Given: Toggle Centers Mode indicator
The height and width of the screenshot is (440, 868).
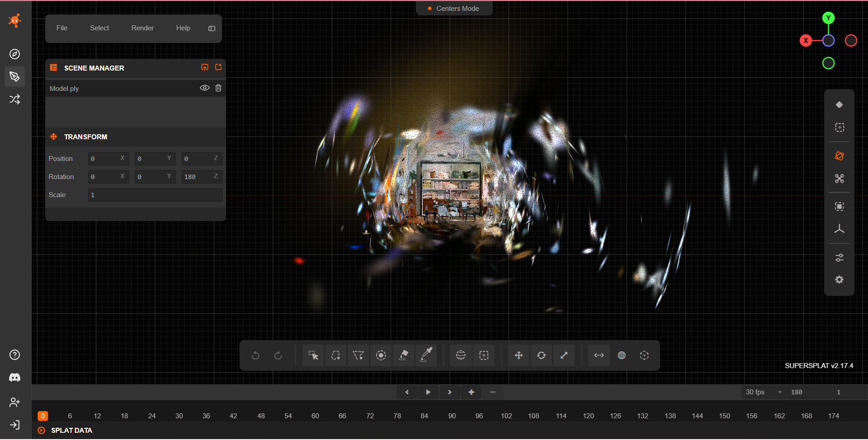Looking at the screenshot, I should (x=453, y=9).
